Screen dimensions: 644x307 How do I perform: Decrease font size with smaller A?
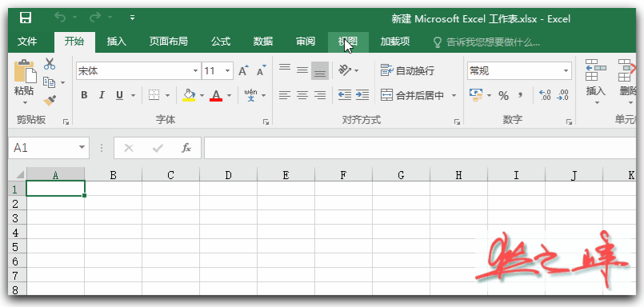[262, 70]
